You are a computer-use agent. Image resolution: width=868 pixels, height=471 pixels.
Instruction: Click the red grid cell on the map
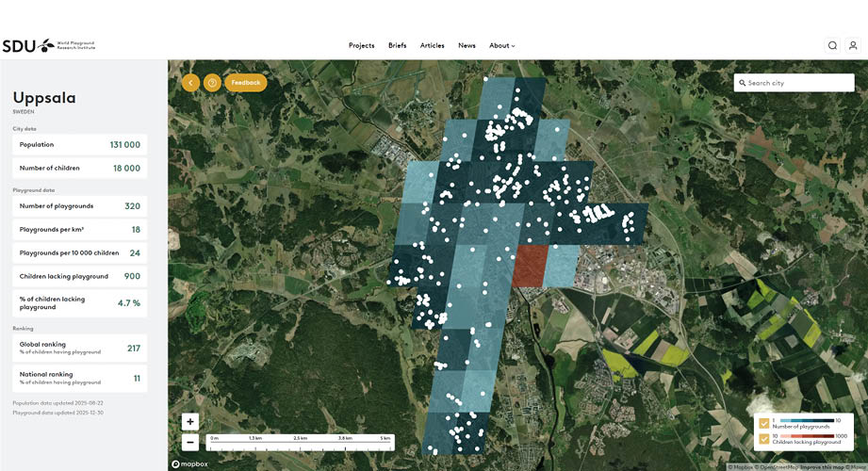tap(529, 267)
